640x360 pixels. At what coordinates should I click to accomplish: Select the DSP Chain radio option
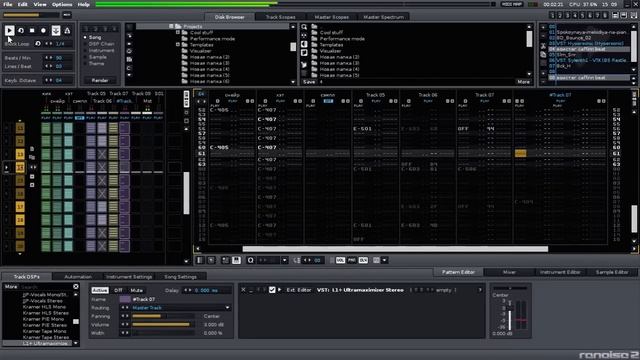point(99,44)
